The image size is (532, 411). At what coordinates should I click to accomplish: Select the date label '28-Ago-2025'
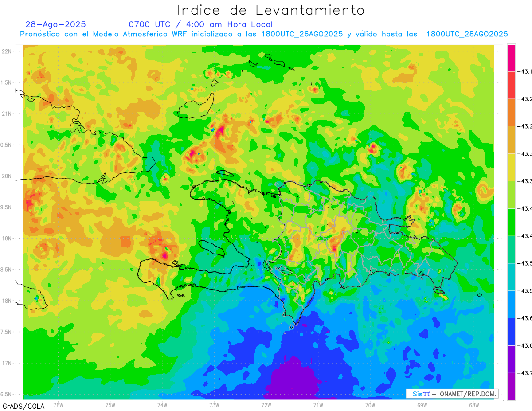[56, 24]
